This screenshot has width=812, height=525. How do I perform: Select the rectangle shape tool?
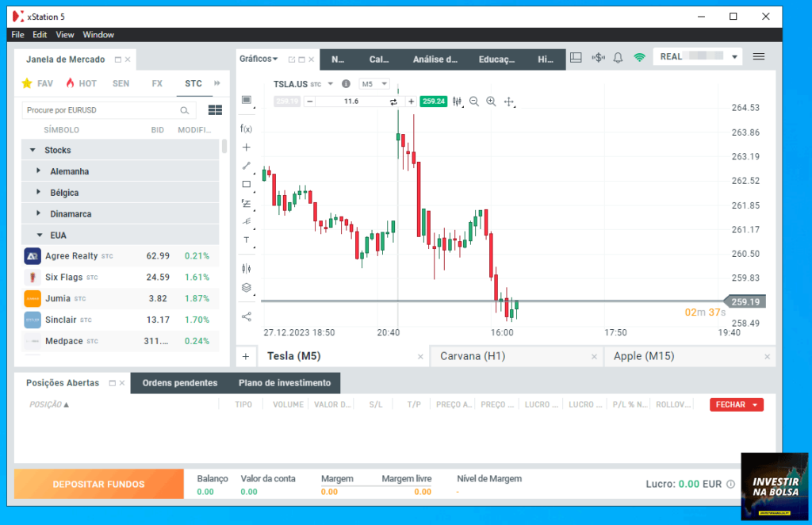click(247, 184)
